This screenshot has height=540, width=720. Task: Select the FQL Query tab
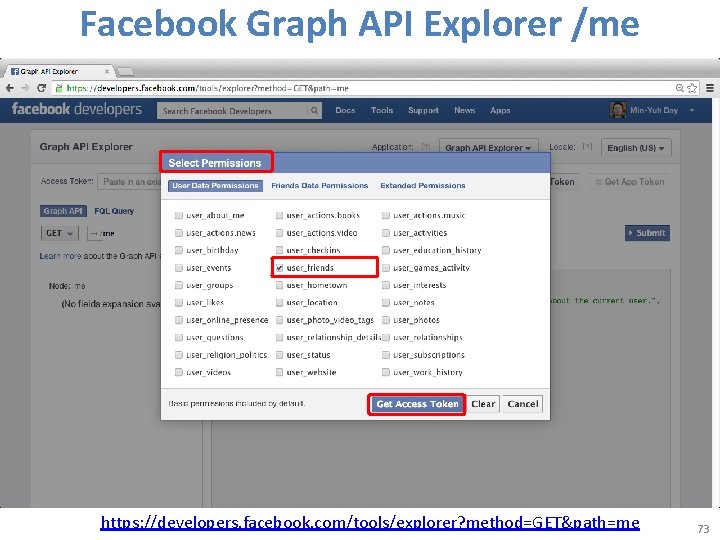point(114,211)
